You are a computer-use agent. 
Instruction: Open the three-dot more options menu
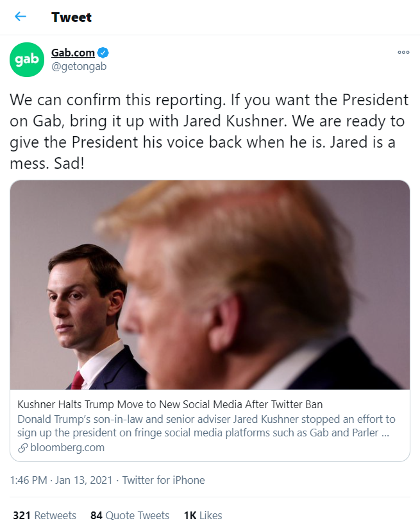coord(403,53)
